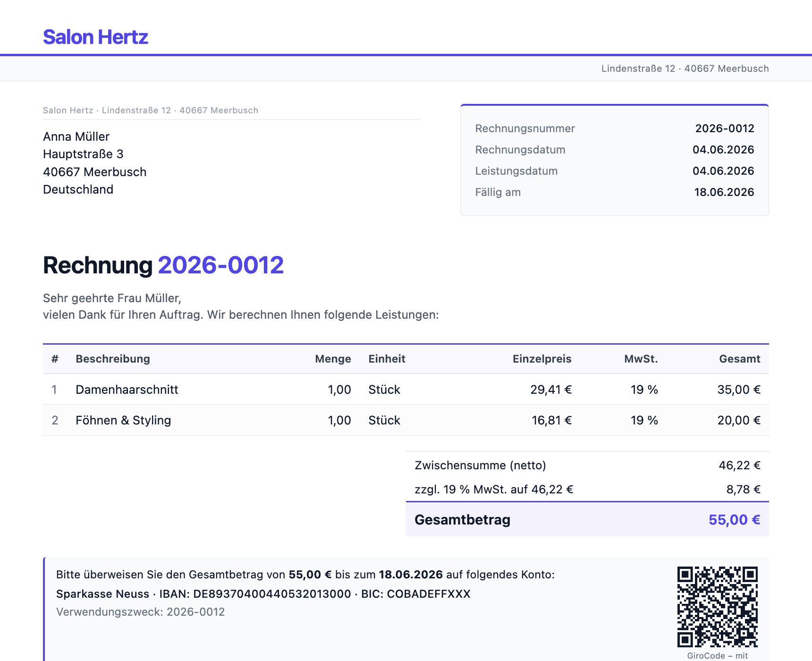Click the Menge column header
The image size is (812, 661).
point(333,359)
